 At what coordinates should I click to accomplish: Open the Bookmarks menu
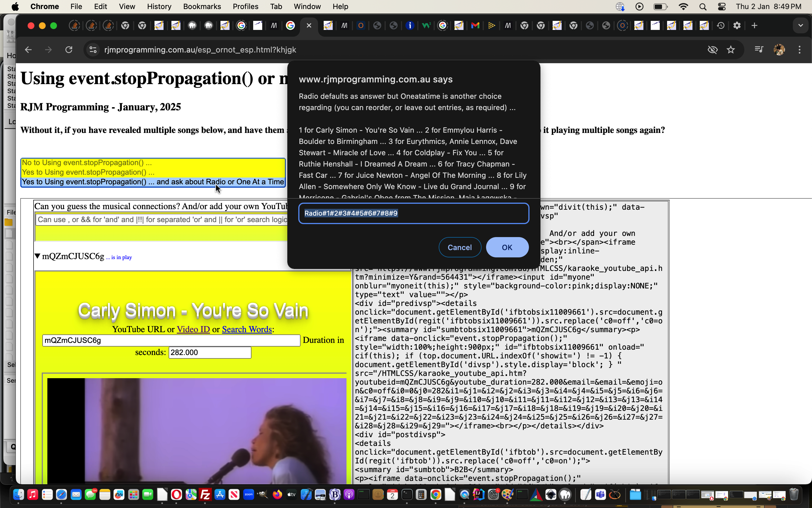[x=202, y=6]
